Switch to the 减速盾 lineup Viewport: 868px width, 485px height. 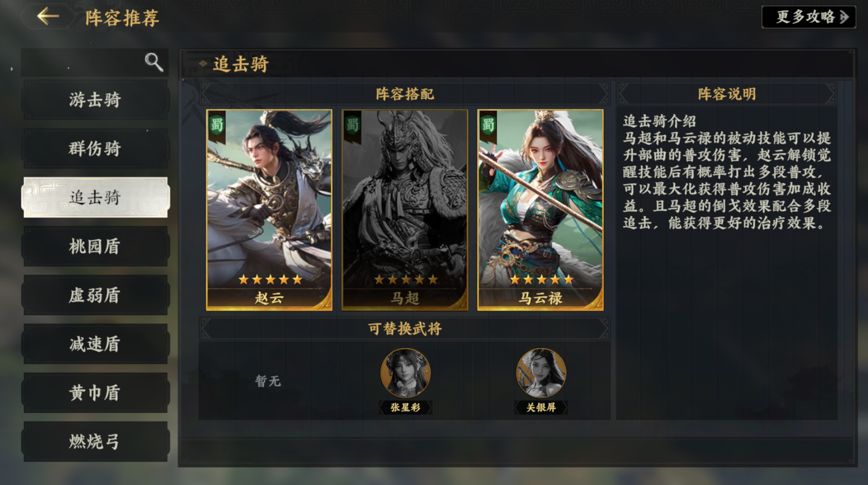95,344
